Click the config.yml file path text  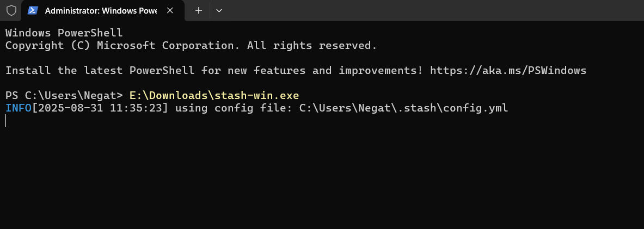click(x=403, y=108)
